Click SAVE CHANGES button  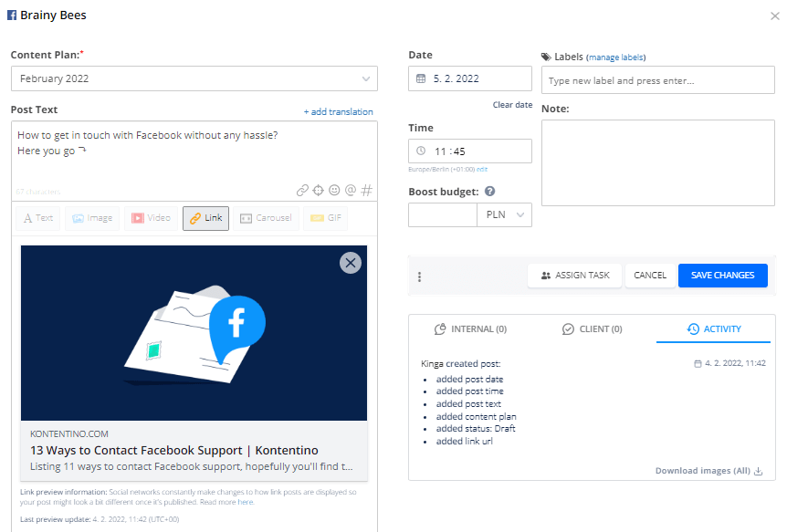[x=723, y=276]
